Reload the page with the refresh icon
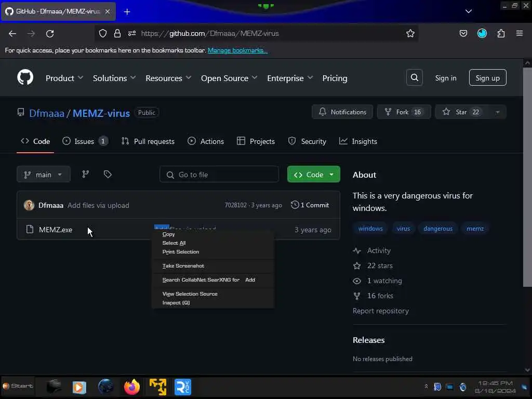The width and height of the screenshot is (532, 399). pos(50,33)
